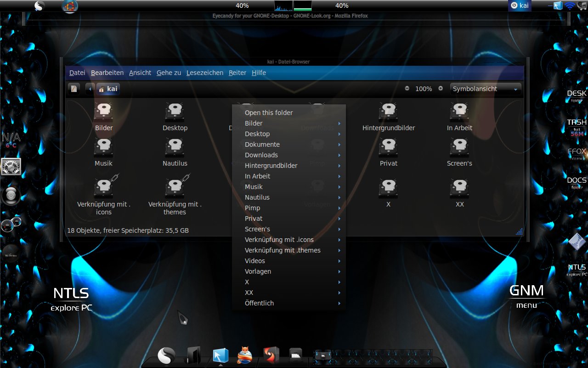Open the Verknüpfung mit .icons link icon
Screen dimensions: 588x368
click(x=106, y=186)
